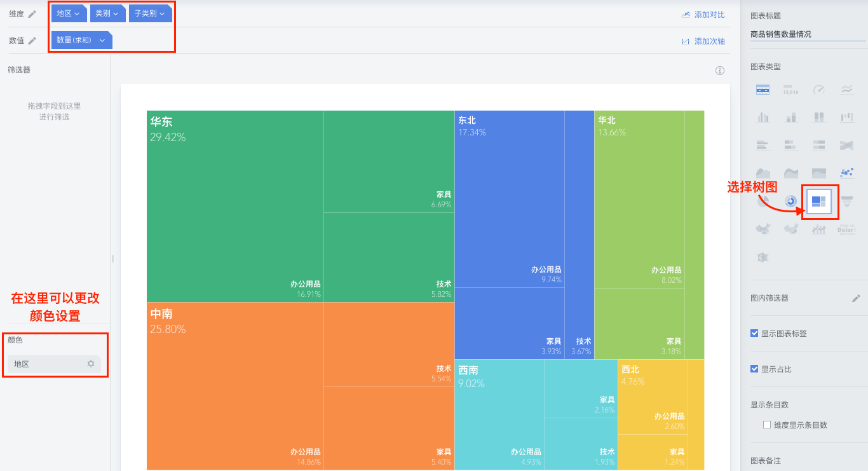This screenshot has height=471, width=868.
Task: Edit 图内筛选器 with the pencil icon
Action: click(x=856, y=298)
